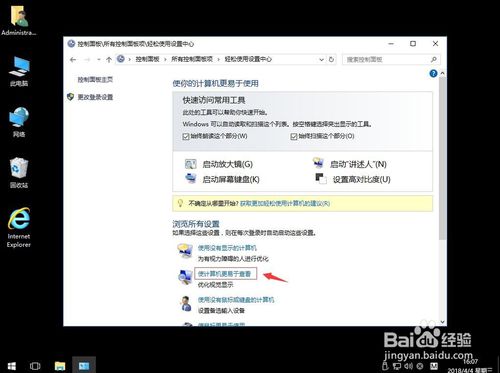Click refresh icon beside the address bar
Screen dimensions: 500x373
(x=331, y=59)
